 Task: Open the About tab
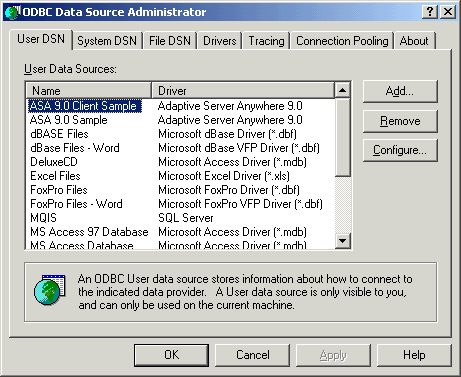414,41
